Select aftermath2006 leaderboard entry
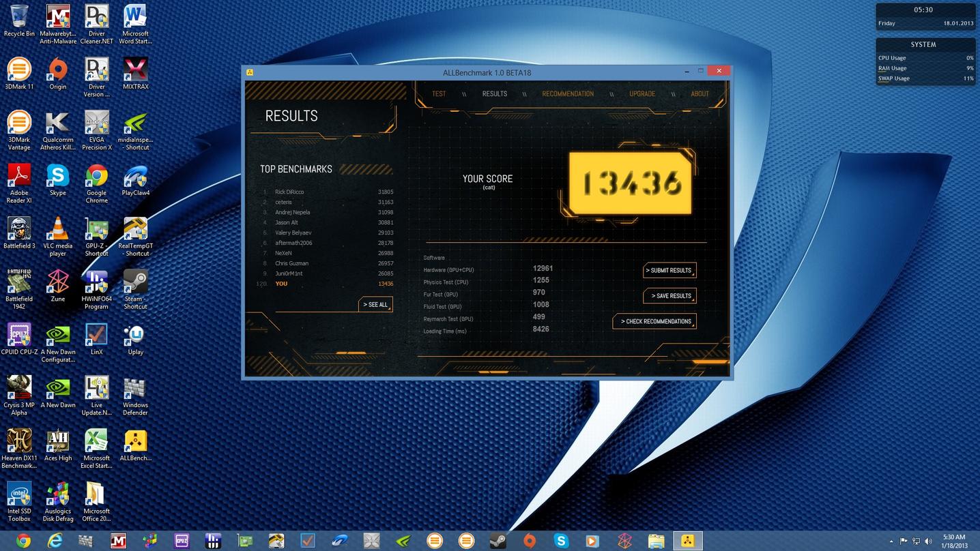Viewport: 980px width, 551px height. [x=328, y=243]
